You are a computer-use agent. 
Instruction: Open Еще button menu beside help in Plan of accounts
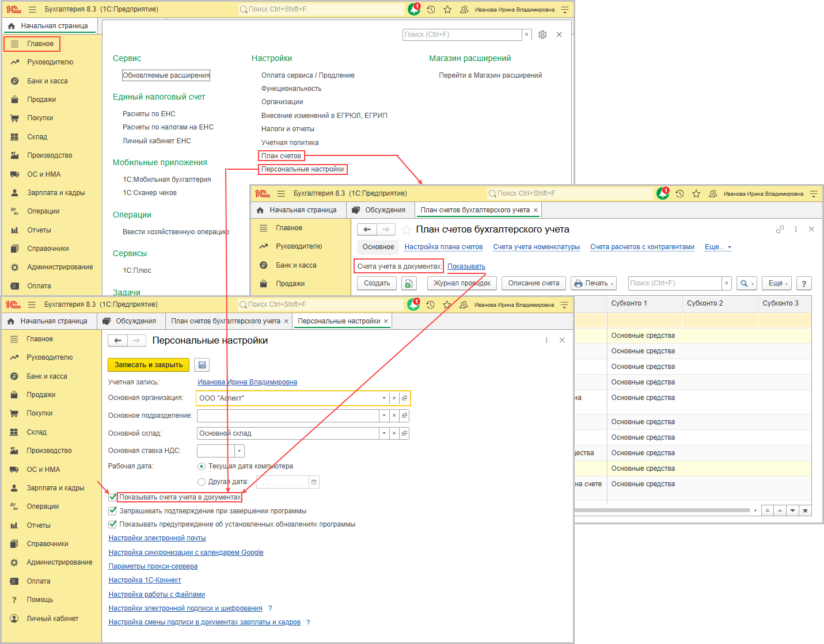[x=778, y=283]
